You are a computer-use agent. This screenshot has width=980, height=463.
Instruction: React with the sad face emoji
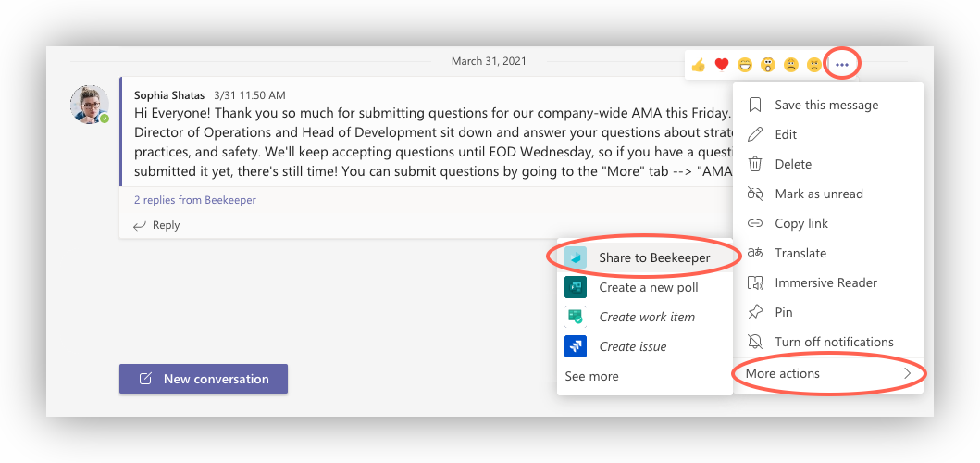(791, 65)
